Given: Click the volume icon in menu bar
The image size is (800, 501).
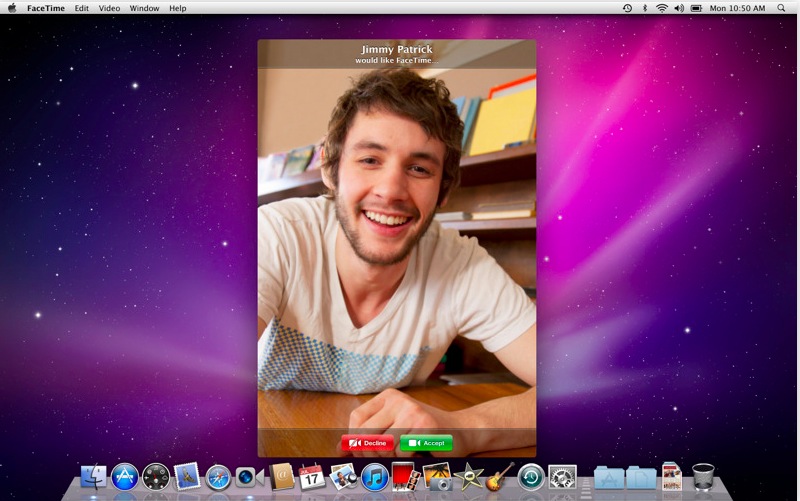Looking at the screenshot, I should click(x=679, y=8).
